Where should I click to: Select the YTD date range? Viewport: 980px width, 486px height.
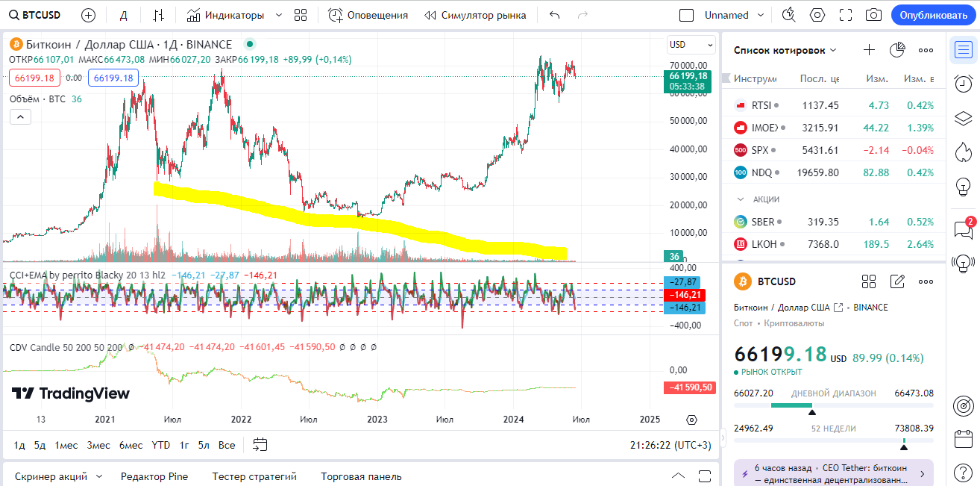tap(161, 445)
